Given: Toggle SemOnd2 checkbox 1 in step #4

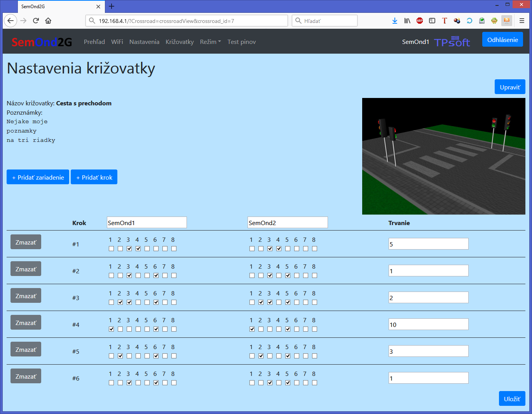Looking at the screenshot, I should click(x=252, y=329).
